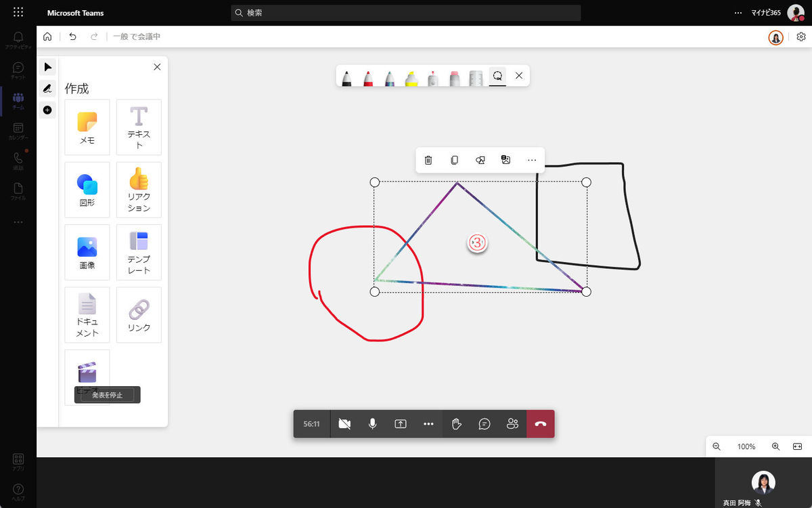Show participants list
The height and width of the screenshot is (508, 812).
[x=512, y=424]
